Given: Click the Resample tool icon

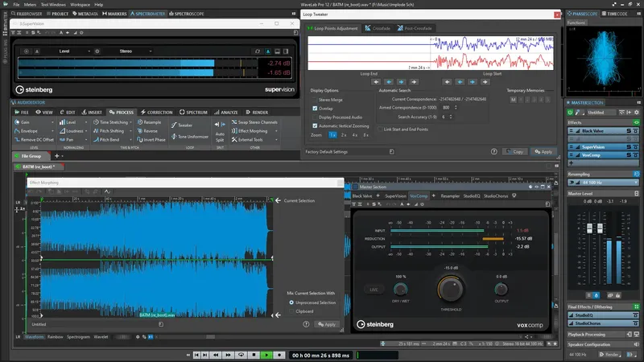Looking at the screenshot, I should 140,121.
